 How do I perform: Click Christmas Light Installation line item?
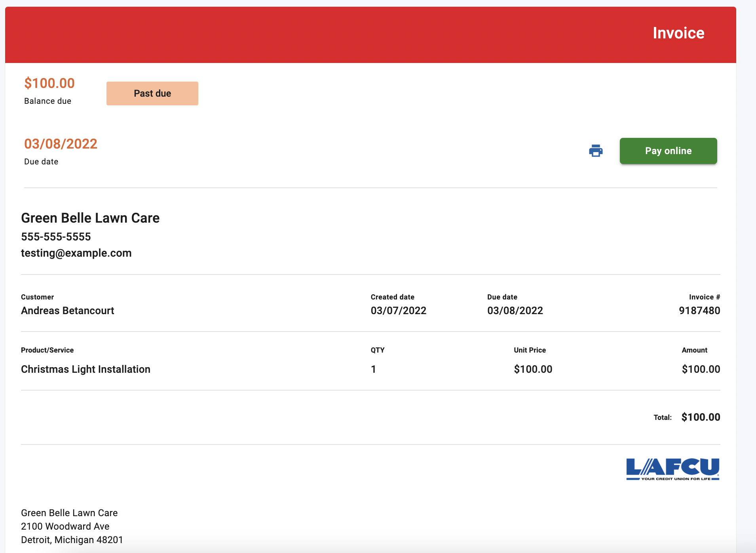[x=85, y=369]
